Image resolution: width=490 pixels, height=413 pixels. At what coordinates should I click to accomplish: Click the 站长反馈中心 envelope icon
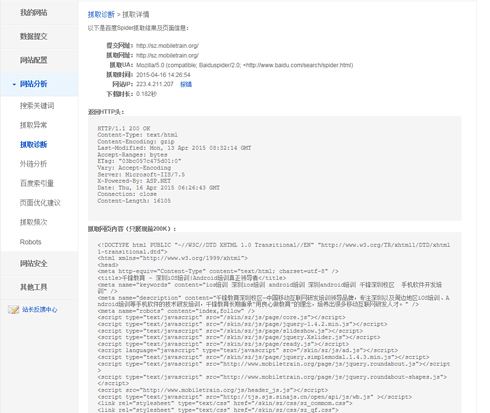tap(13, 310)
